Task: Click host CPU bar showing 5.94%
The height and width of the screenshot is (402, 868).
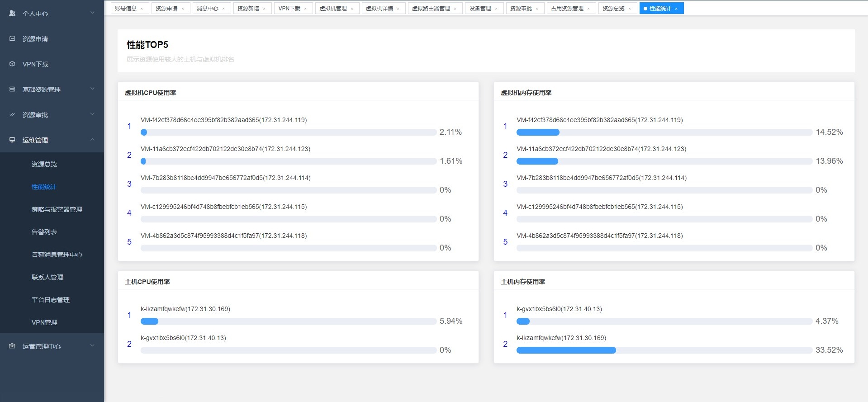Action: point(289,322)
